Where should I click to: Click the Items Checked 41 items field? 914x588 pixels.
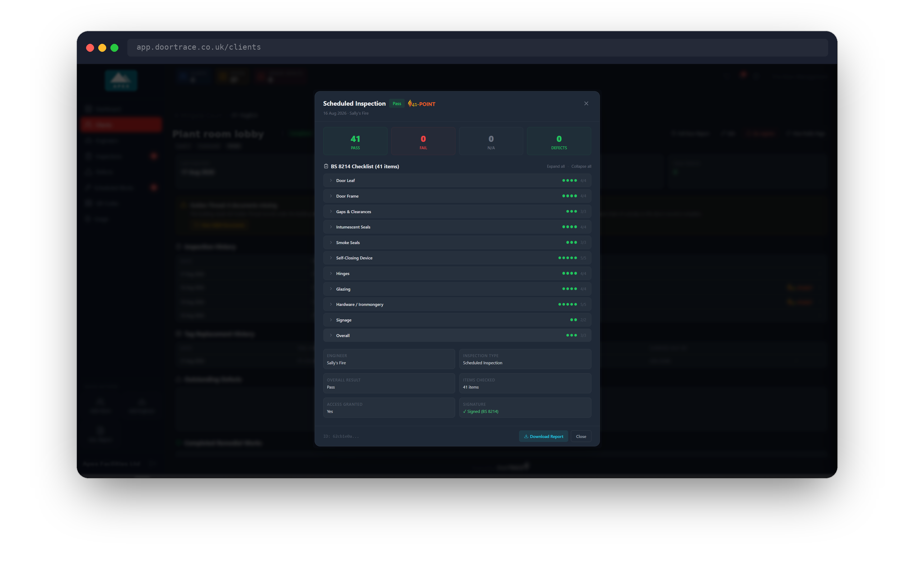(x=525, y=383)
